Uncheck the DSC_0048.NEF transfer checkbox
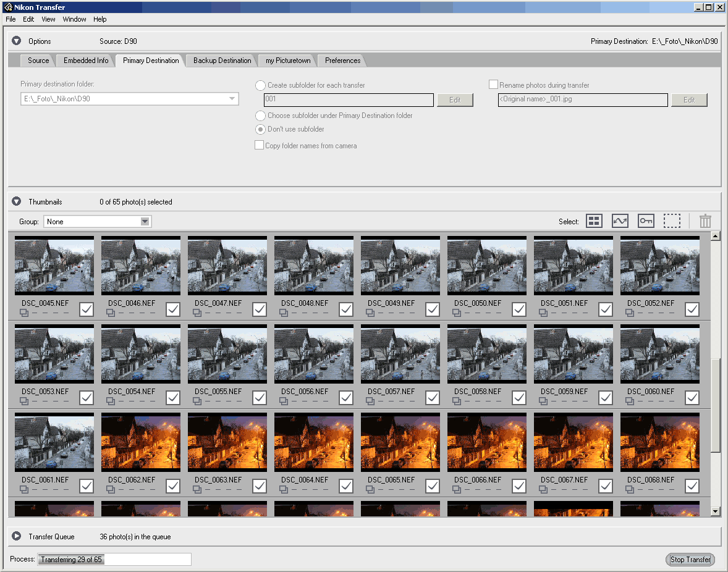The width and height of the screenshot is (728, 572). pos(346,309)
